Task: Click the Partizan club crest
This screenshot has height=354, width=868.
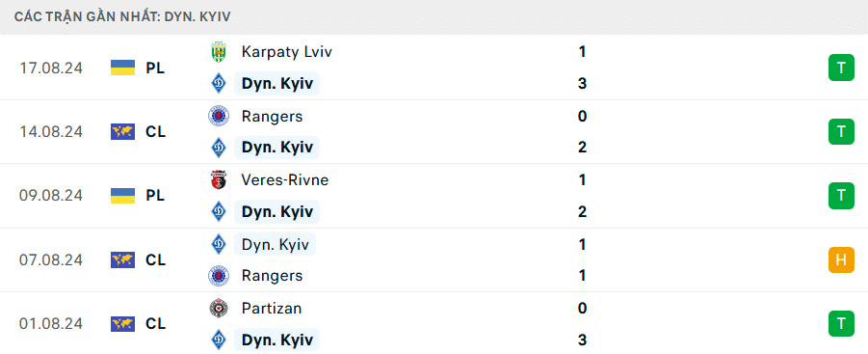Action: (219, 308)
